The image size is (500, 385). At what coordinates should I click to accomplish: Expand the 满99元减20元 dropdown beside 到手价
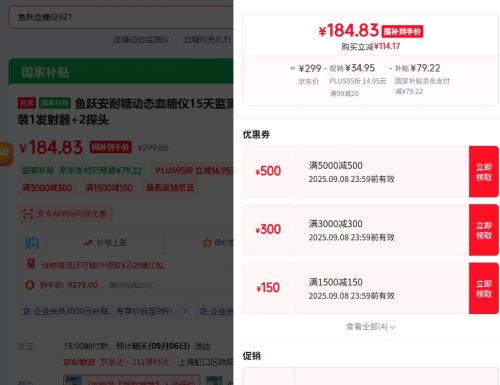click(135, 285)
